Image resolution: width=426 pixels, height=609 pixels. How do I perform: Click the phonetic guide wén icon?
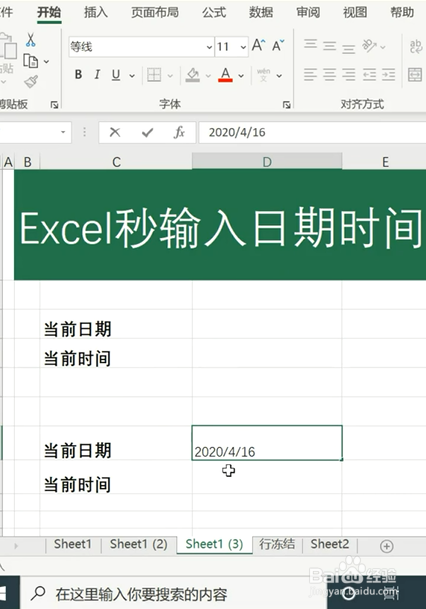tap(263, 75)
